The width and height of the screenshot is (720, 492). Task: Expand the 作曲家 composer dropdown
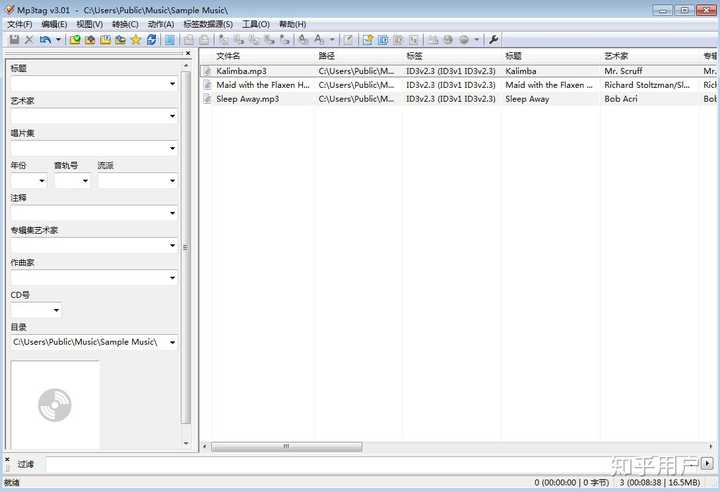point(172,277)
